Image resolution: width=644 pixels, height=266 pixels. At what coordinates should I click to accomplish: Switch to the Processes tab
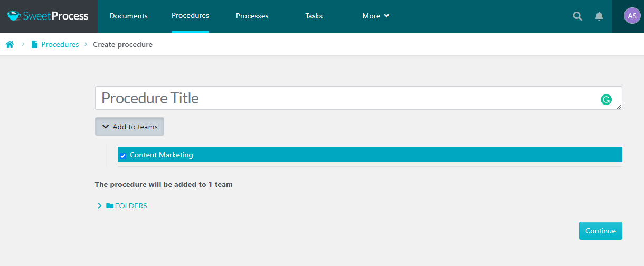[x=252, y=16]
